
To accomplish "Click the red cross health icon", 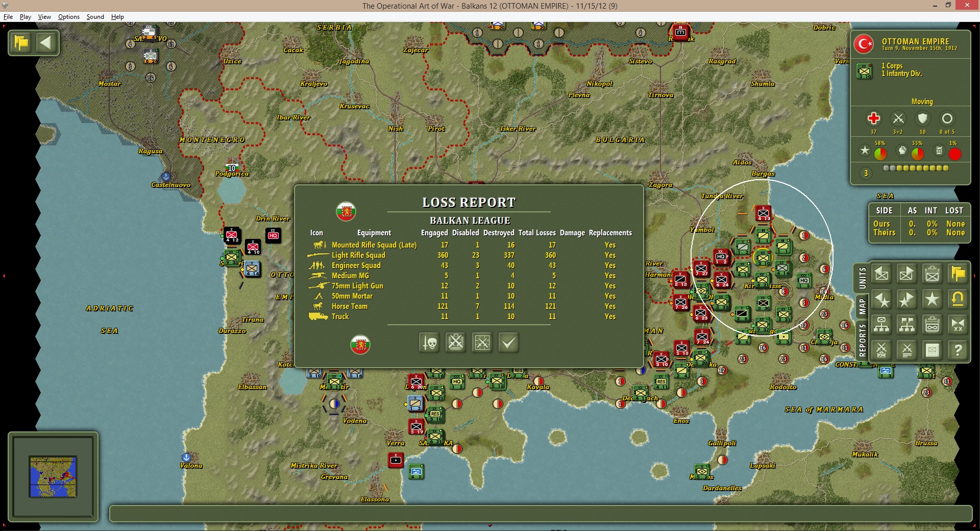I will [873, 119].
